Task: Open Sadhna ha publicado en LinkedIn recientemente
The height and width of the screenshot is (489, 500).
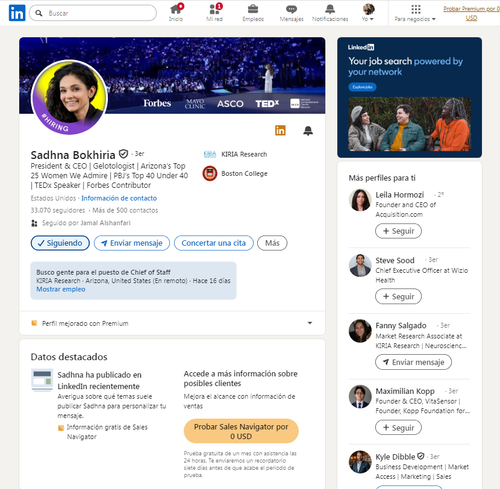Action: [x=99, y=381]
